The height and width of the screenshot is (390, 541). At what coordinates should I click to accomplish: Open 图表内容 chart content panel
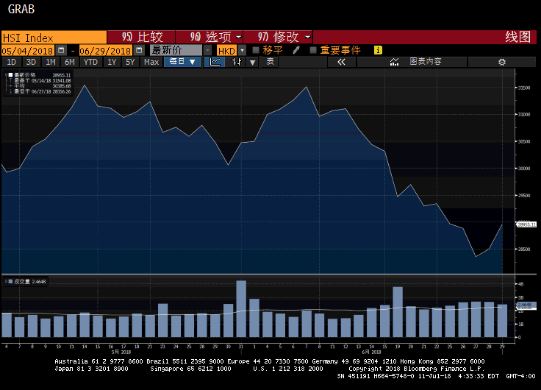(412, 62)
